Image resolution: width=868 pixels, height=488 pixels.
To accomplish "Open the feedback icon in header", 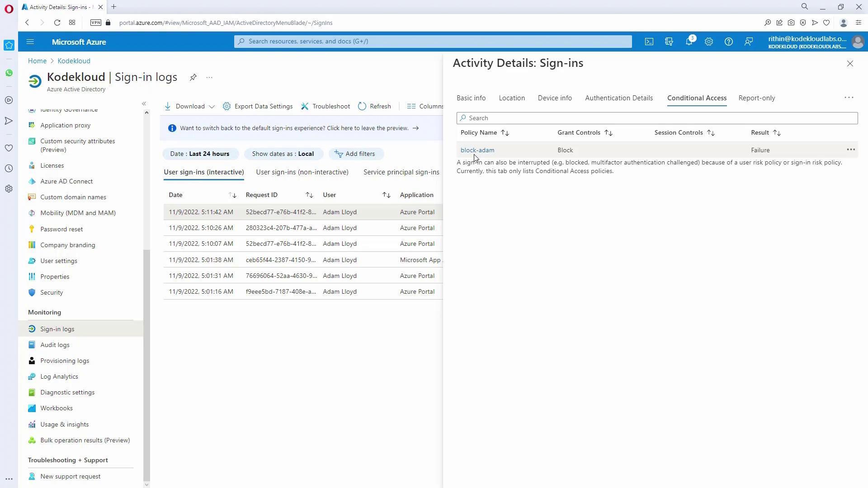I will 749,42.
